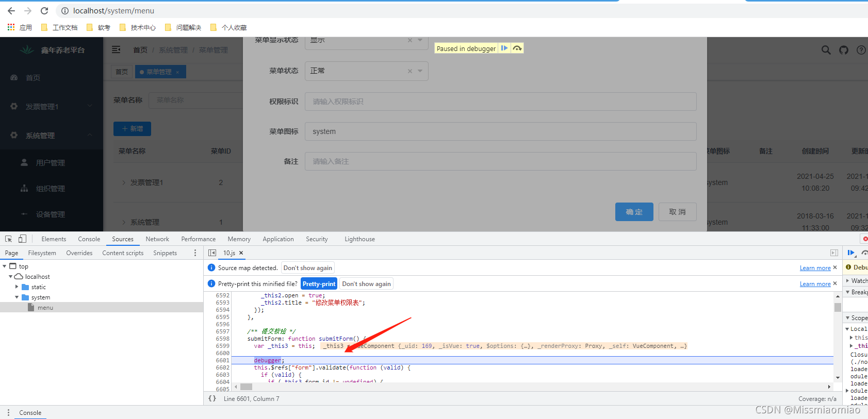The height and width of the screenshot is (419, 868).
Task: Click line number 6602 gutter
Action: click(223, 367)
